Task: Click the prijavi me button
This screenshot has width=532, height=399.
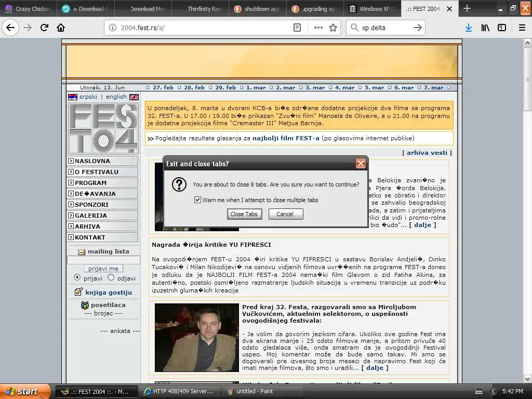Action: [x=103, y=269]
